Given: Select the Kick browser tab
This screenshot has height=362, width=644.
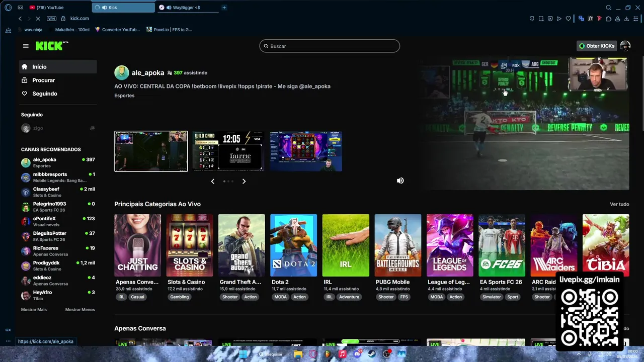Looking at the screenshot, I should 123,8.
